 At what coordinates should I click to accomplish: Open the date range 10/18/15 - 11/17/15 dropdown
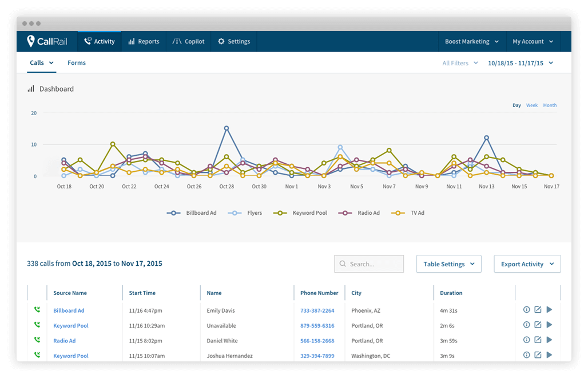point(521,63)
